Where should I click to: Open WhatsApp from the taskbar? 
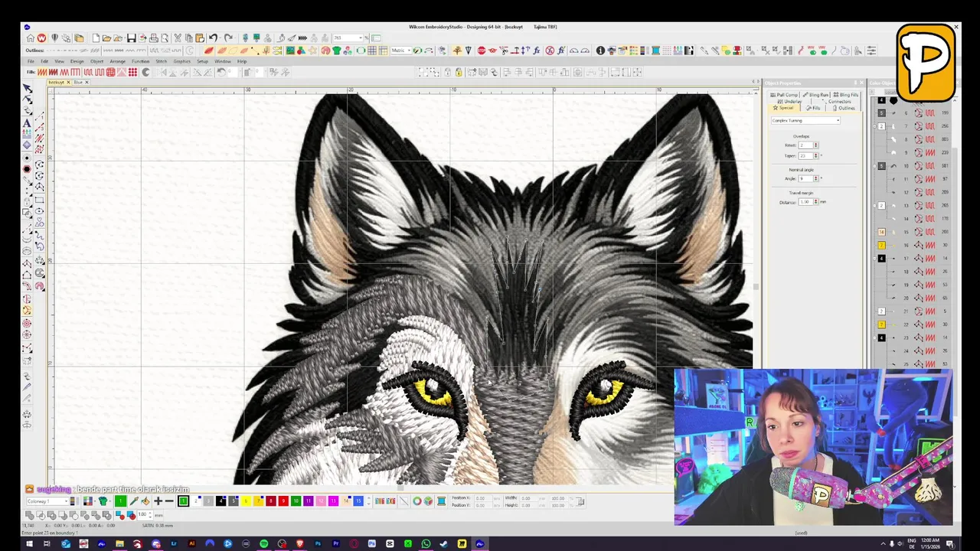(x=426, y=544)
